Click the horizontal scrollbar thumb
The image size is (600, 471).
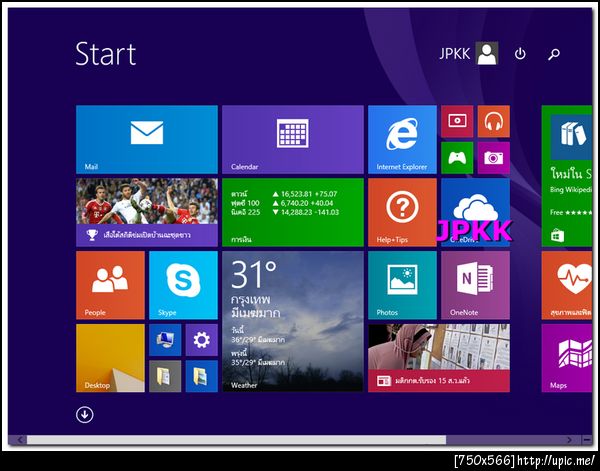(x=236, y=440)
